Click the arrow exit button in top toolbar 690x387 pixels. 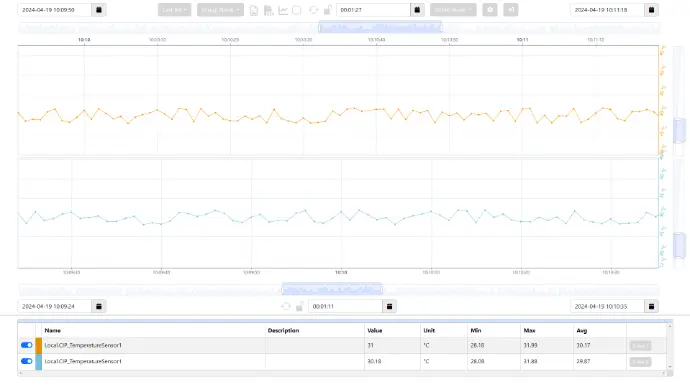(510, 10)
